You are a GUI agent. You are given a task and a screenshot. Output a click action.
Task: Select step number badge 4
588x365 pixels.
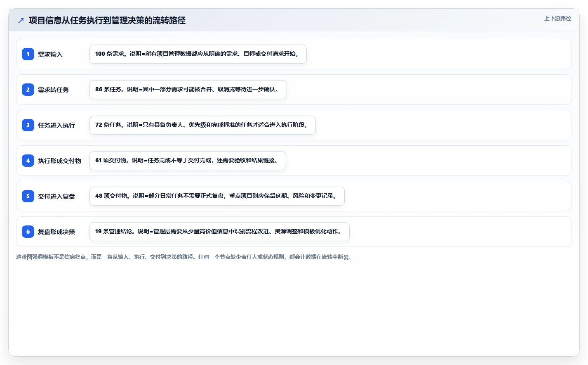tap(28, 161)
